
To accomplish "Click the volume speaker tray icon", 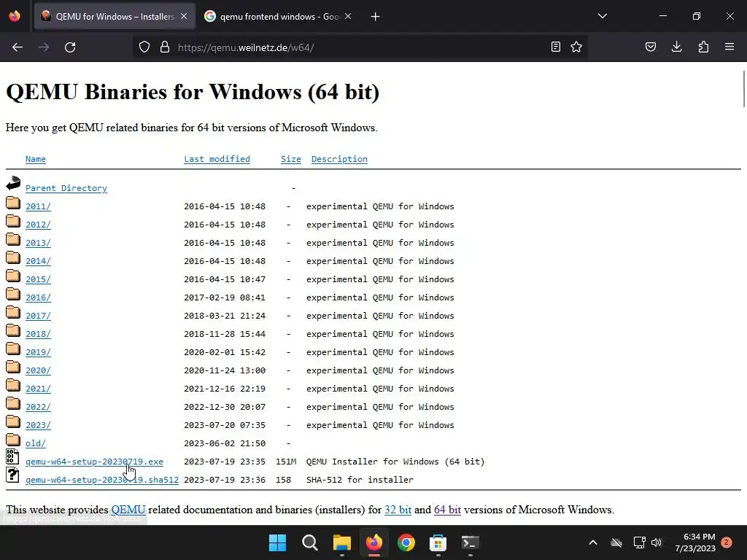I will 657,542.
